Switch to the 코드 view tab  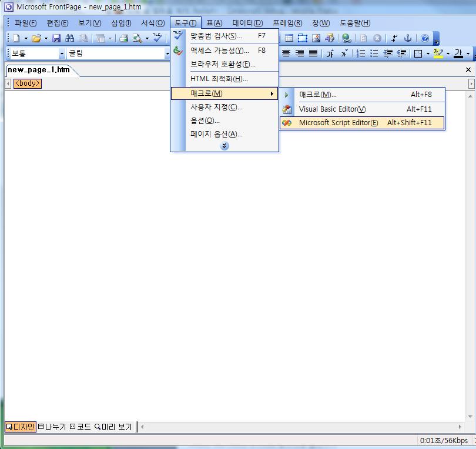pyautogui.click(x=80, y=427)
